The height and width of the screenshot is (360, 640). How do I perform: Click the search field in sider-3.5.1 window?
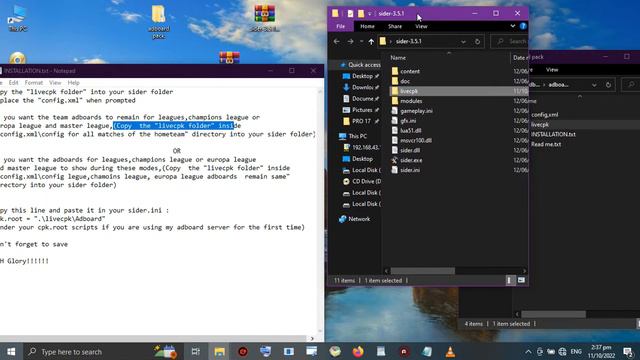click(510, 41)
